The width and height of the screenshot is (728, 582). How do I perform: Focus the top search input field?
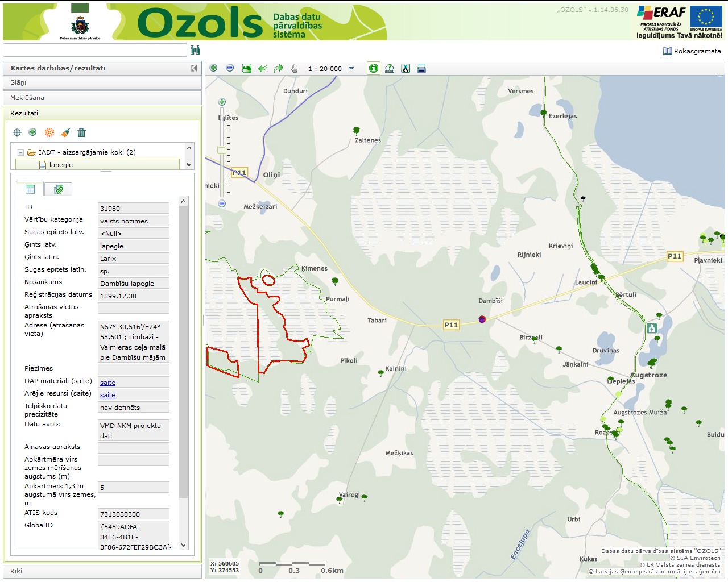[95, 50]
